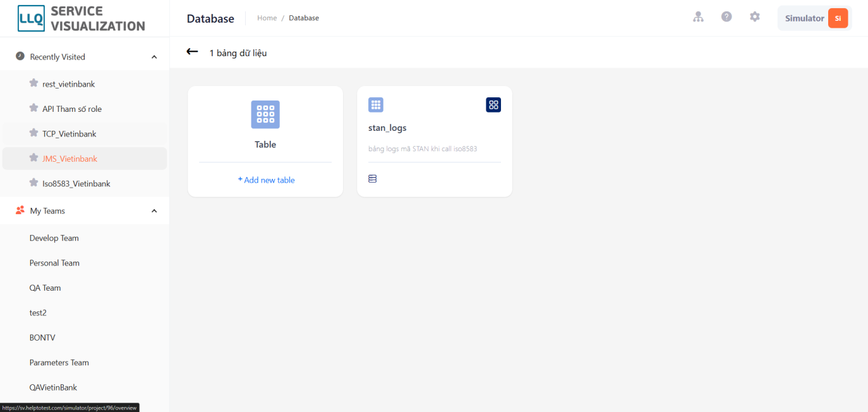Select the test2 team
The height and width of the screenshot is (412, 868).
(38, 313)
